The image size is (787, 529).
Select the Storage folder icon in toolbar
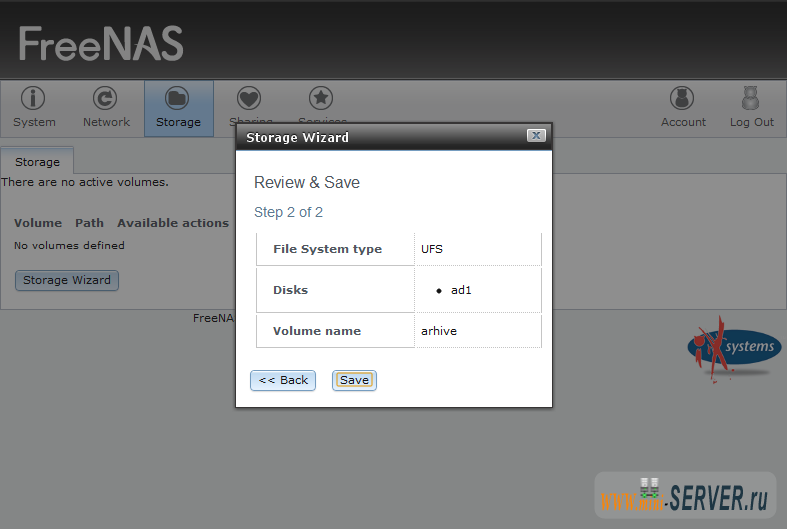point(177,98)
